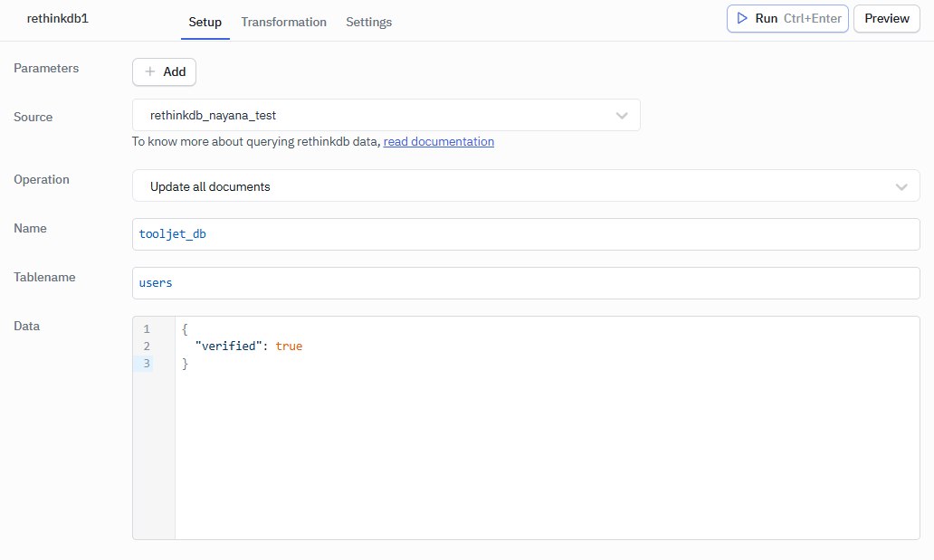Click line number 3 in the Data editor
Viewport: 934px width, 560px height.
(146, 363)
